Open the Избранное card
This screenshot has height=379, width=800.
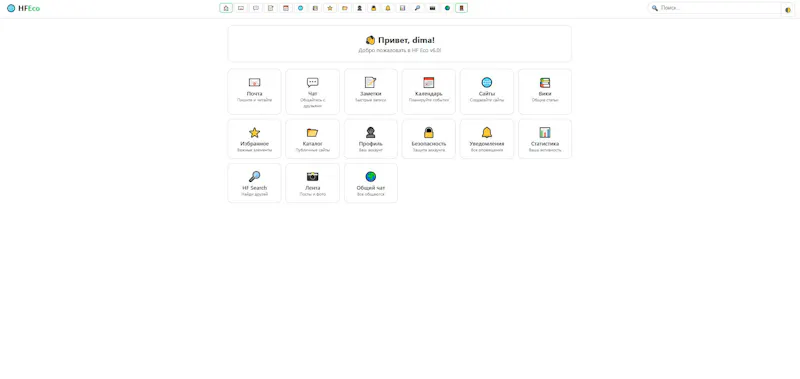click(254, 139)
